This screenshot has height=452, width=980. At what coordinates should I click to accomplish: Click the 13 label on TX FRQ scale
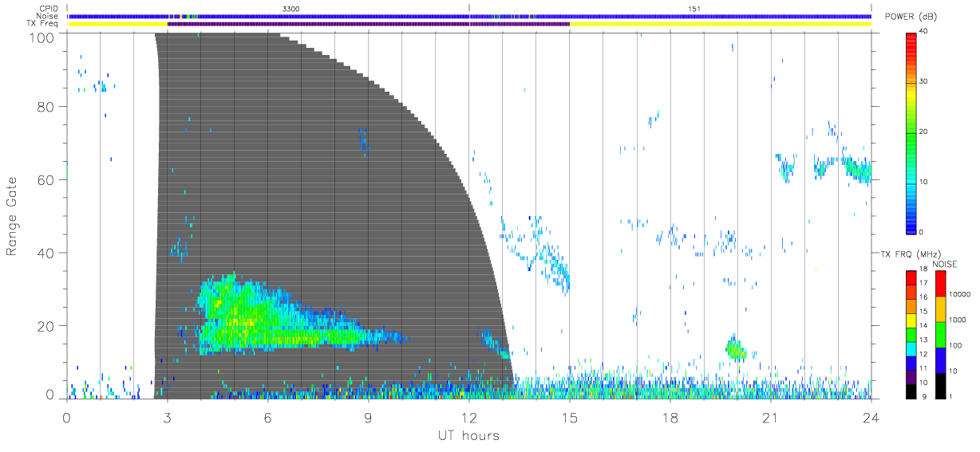(x=923, y=340)
